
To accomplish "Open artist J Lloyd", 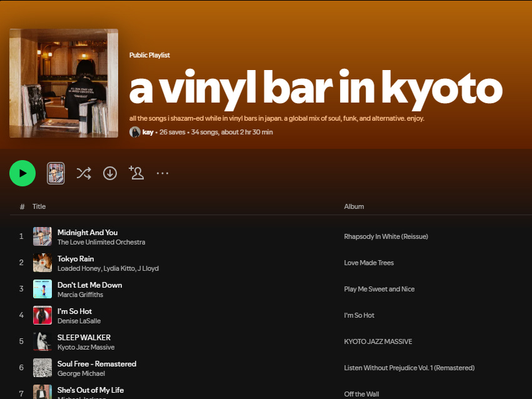I will 148,268.
